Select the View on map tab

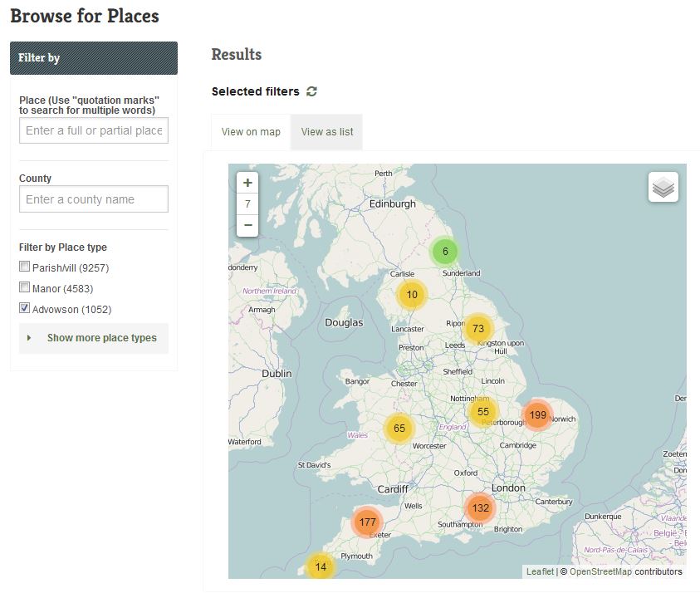pos(251,132)
